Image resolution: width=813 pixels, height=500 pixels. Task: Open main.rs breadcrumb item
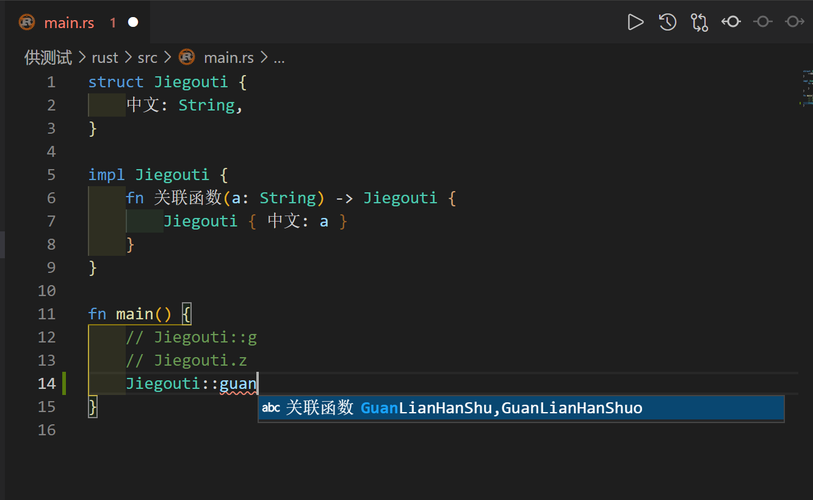(229, 58)
